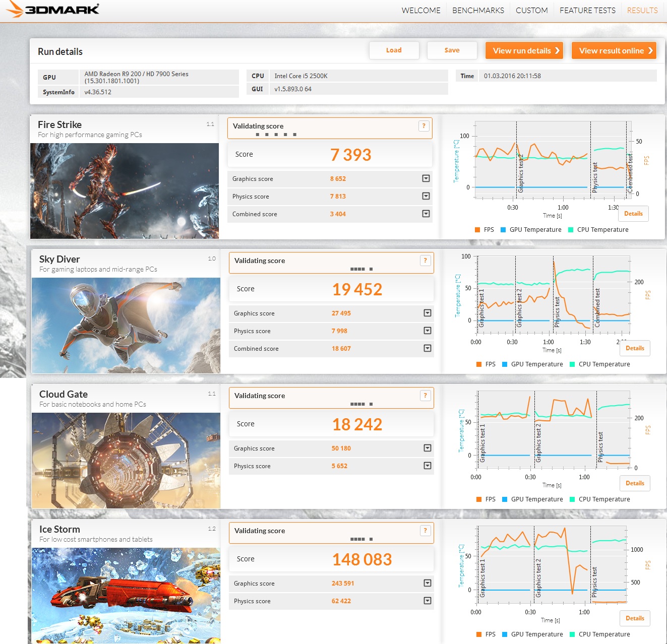667x644 pixels.
Task: Click the Cloud Gate thumbnail image
Action: [126, 461]
